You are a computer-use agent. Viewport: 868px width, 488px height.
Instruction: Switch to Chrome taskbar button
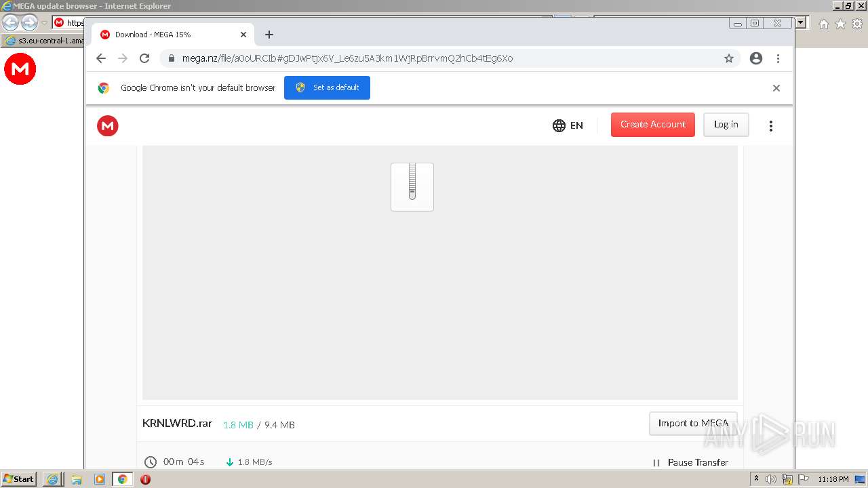(122, 479)
